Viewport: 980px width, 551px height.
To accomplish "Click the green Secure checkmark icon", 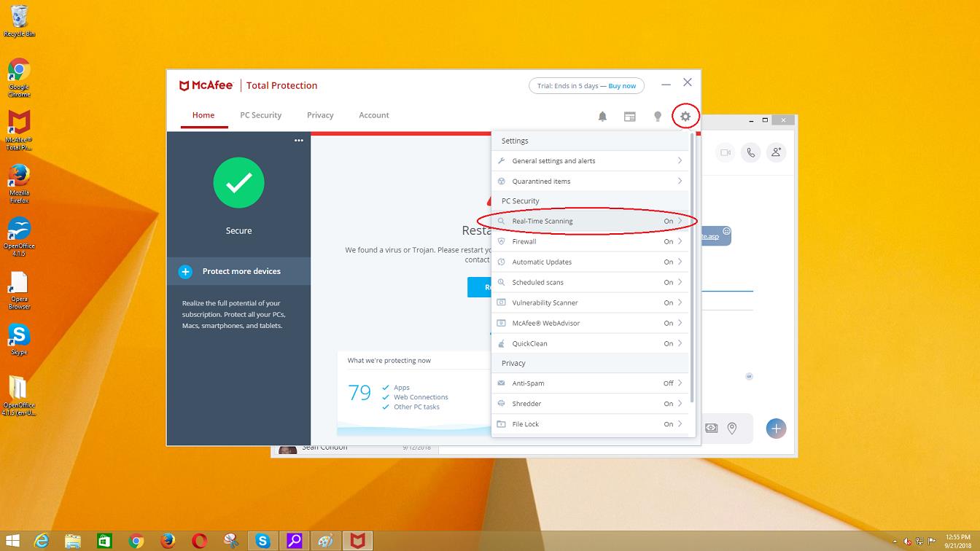I will 238,183.
